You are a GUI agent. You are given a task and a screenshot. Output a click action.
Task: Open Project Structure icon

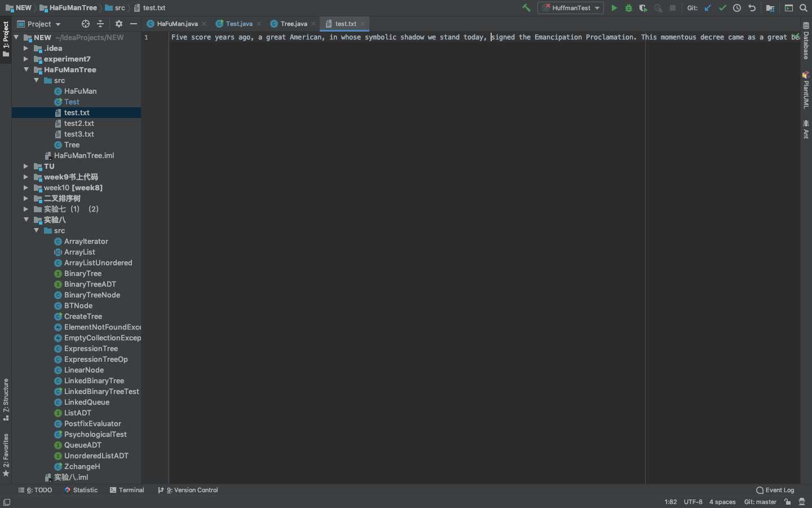[770, 8]
